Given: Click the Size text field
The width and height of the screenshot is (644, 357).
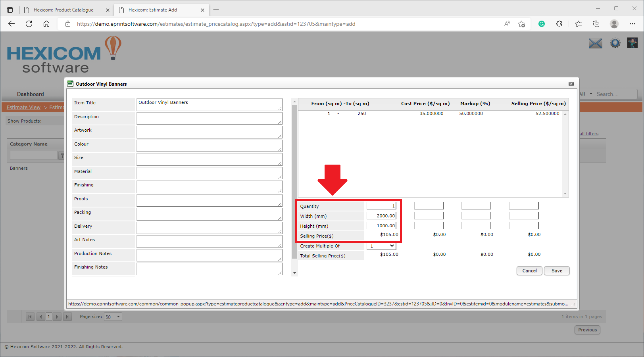Looking at the screenshot, I should click(210, 159).
